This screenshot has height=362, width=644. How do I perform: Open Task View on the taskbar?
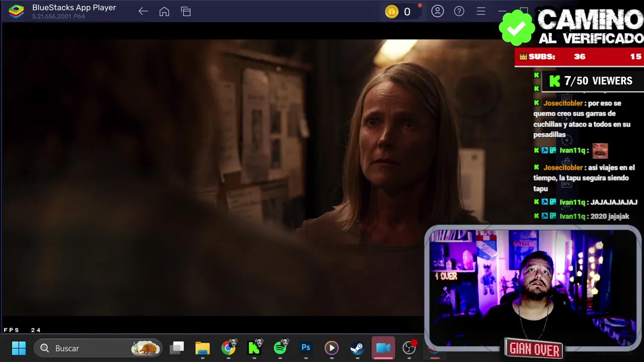pos(177,347)
